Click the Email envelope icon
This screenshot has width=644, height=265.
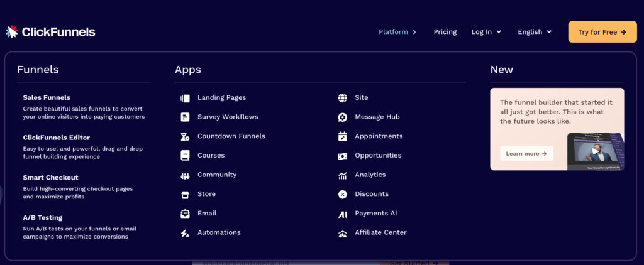[186, 214]
